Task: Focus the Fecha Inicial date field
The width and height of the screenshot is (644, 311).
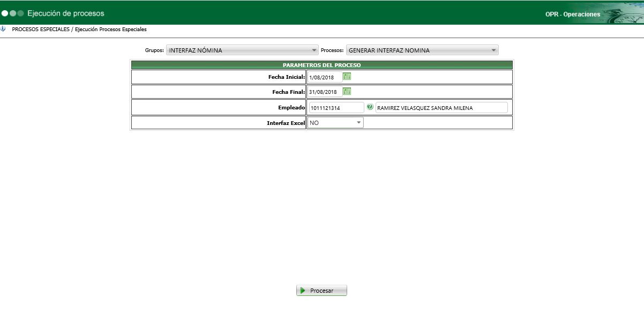Action: tap(325, 77)
